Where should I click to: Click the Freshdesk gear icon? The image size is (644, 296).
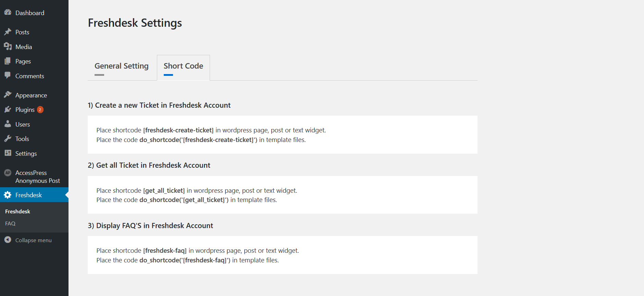tap(8, 195)
